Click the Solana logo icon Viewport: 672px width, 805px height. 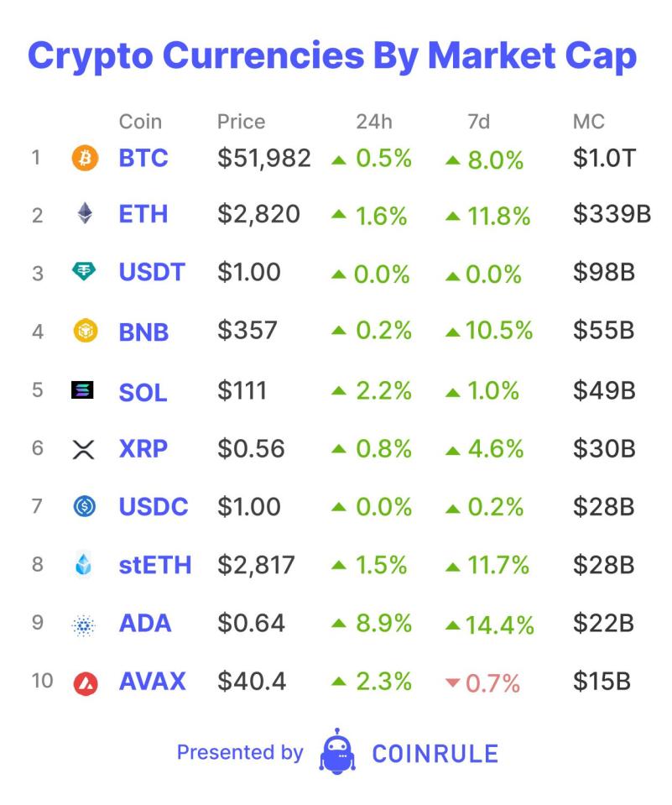(x=85, y=390)
